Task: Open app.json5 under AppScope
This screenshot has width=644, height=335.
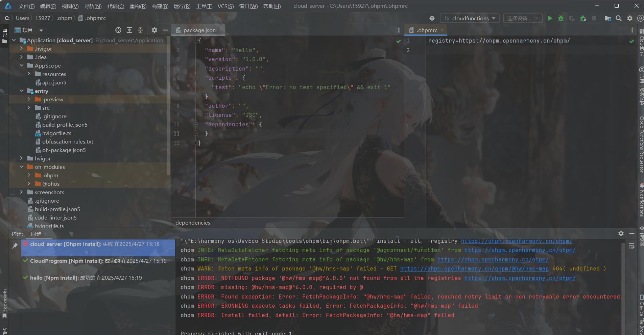Action: 54,82
